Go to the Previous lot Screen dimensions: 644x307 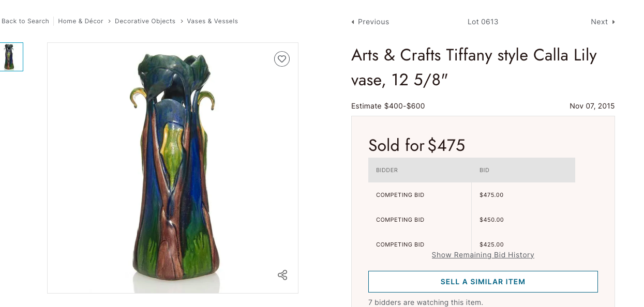coord(373,22)
